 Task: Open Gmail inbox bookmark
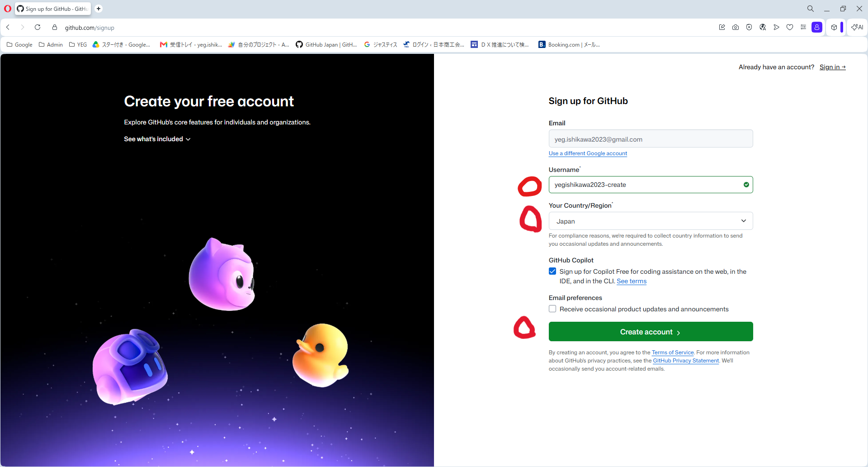191,45
